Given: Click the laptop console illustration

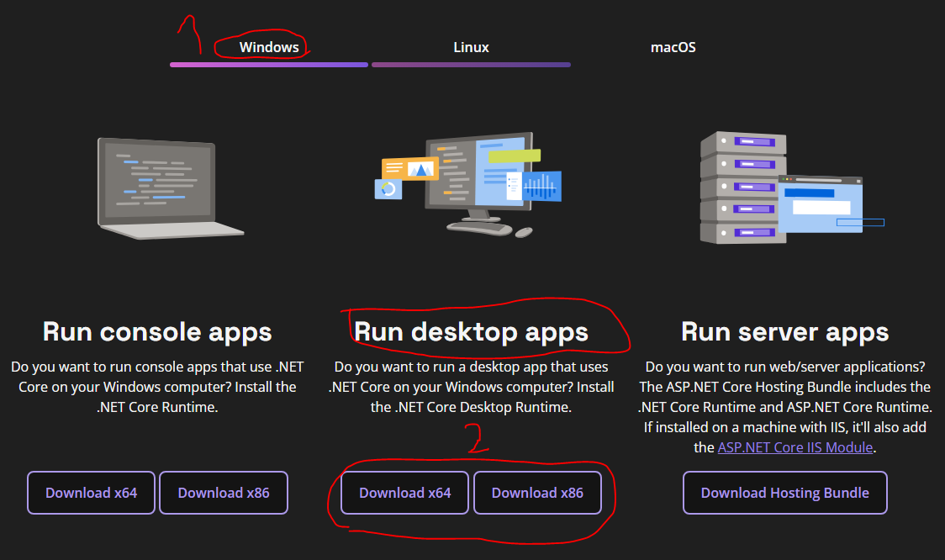Looking at the screenshot, I should point(171,188).
